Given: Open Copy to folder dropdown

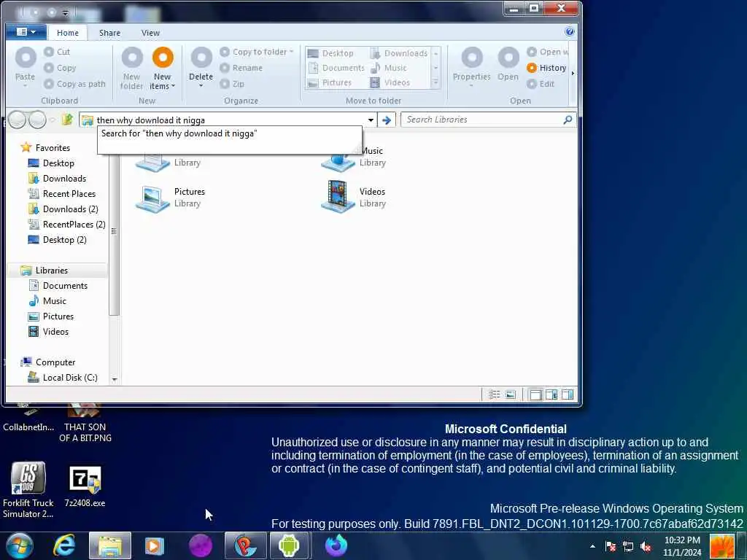Looking at the screenshot, I should click(257, 52).
